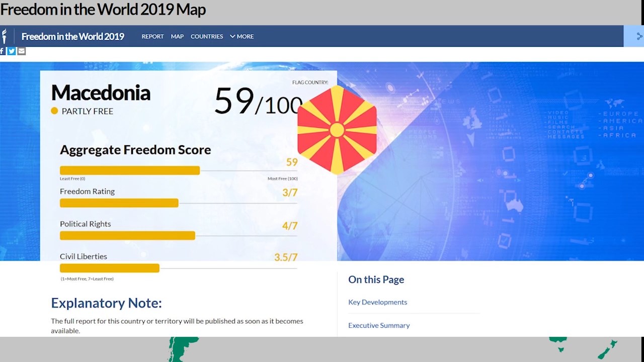
Task: Click the Aggregate Freedom Score bar
Action: [x=130, y=170]
